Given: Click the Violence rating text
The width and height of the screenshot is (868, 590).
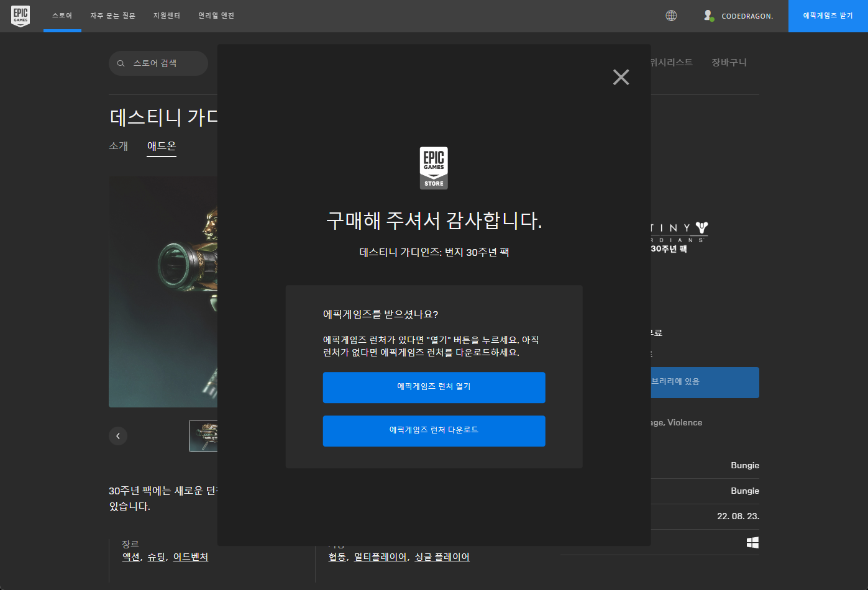Looking at the screenshot, I should 685,422.
